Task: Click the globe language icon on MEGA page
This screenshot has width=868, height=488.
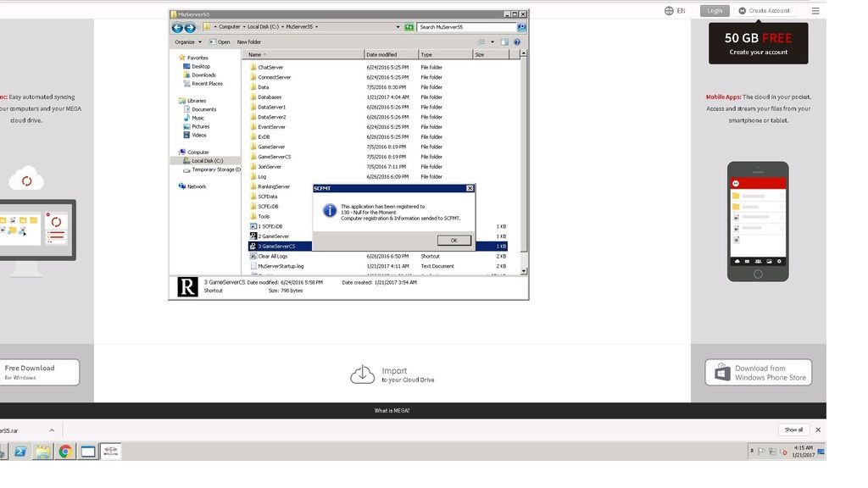Action: [669, 10]
